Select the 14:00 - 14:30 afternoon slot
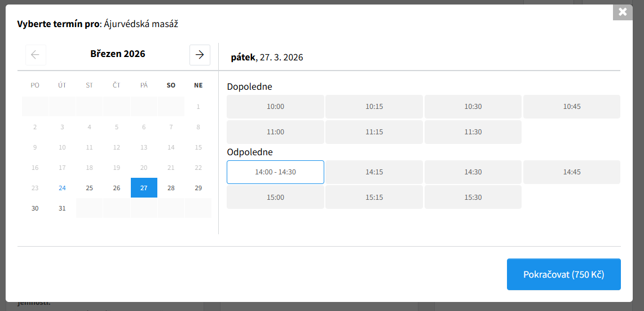Screen dimensions: 644x311 click(275, 172)
